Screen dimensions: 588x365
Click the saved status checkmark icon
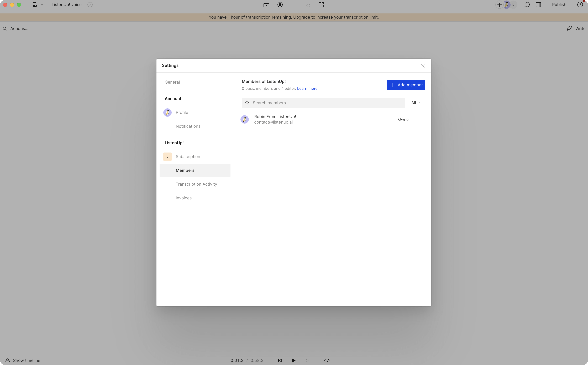90,5
